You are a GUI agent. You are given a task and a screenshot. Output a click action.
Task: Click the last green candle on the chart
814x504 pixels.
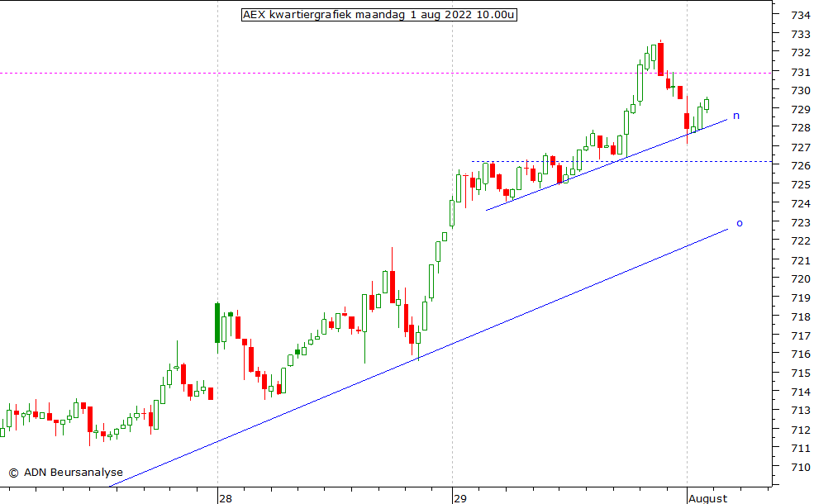[707, 103]
